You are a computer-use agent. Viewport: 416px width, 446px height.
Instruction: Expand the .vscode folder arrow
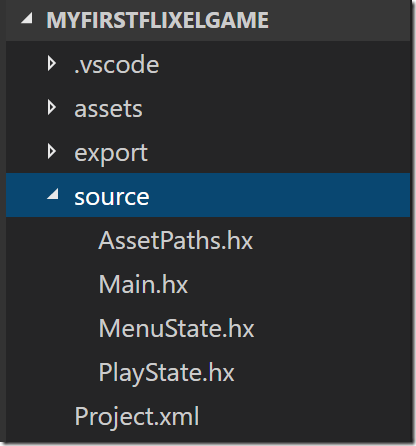[x=52, y=63]
